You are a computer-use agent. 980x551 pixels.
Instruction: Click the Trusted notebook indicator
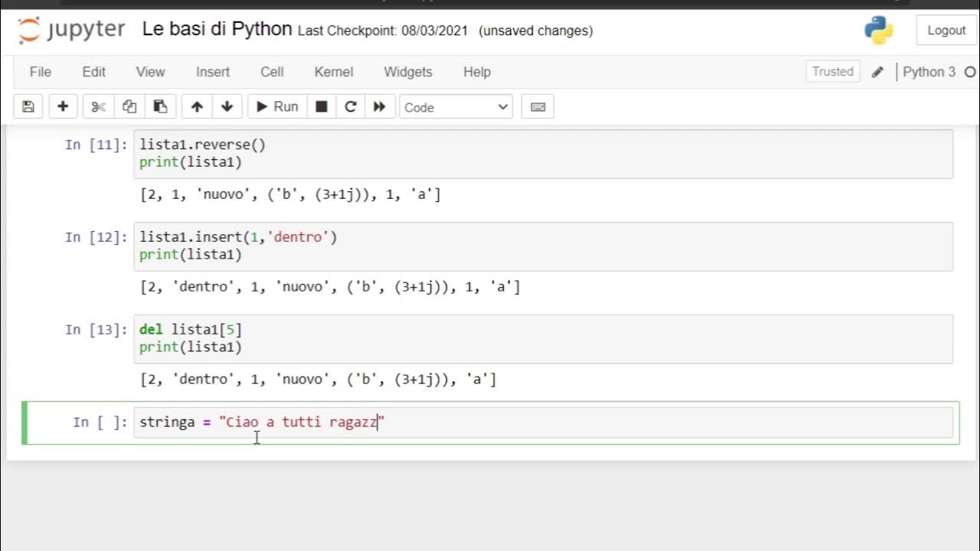[x=832, y=72]
